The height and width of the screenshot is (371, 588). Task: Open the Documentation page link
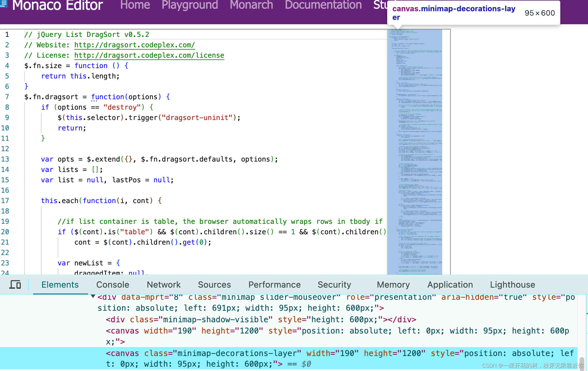pos(323,5)
